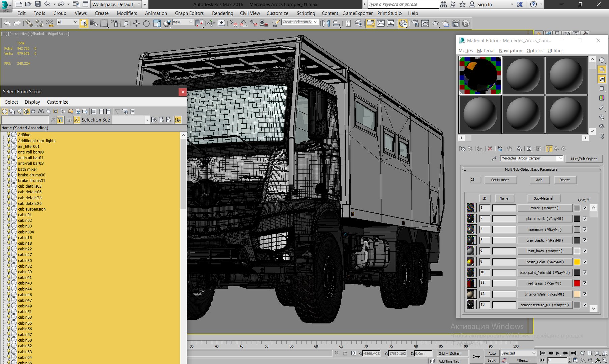Toggle Display Bones filter in Select From Scene
Image resolution: width=609 pixels, height=364 pixels.
pyautogui.click(x=63, y=111)
